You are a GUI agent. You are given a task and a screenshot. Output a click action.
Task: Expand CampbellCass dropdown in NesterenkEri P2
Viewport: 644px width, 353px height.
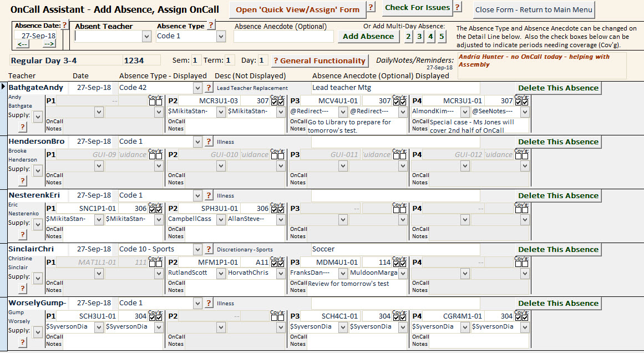(221, 219)
